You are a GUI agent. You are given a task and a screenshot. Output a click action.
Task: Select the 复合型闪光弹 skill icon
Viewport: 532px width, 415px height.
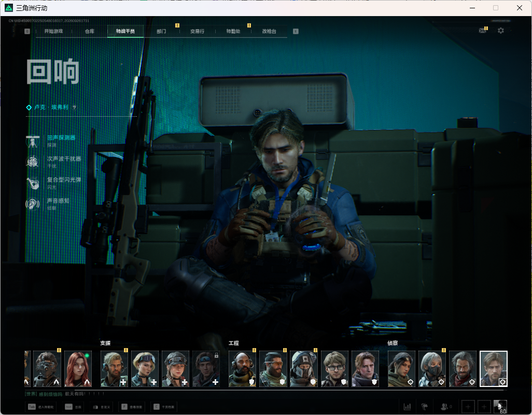point(33,183)
